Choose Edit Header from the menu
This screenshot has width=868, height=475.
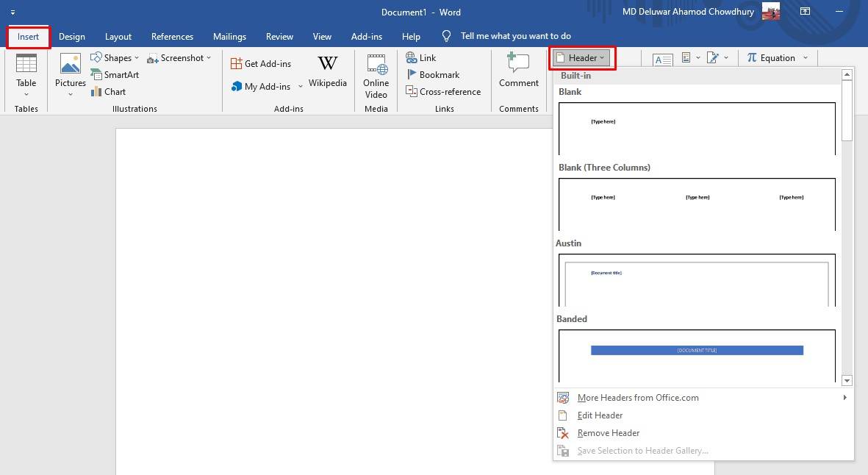[600, 415]
